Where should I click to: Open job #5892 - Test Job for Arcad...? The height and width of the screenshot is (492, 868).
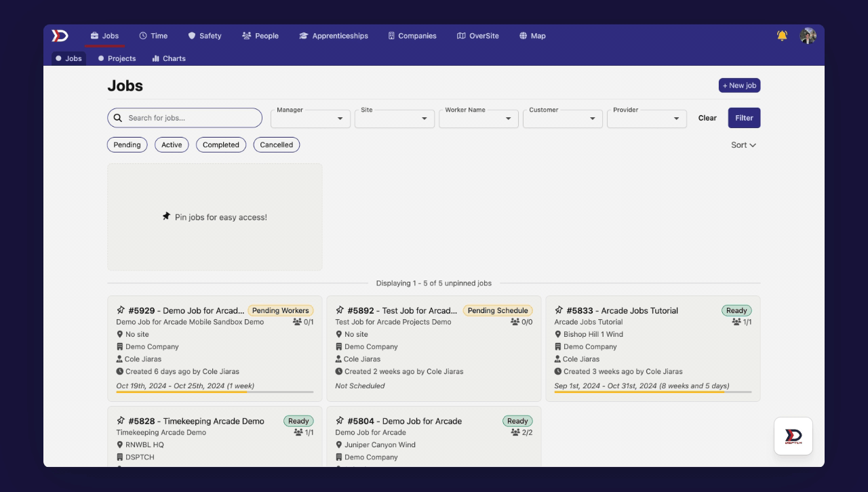coord(402,310)
